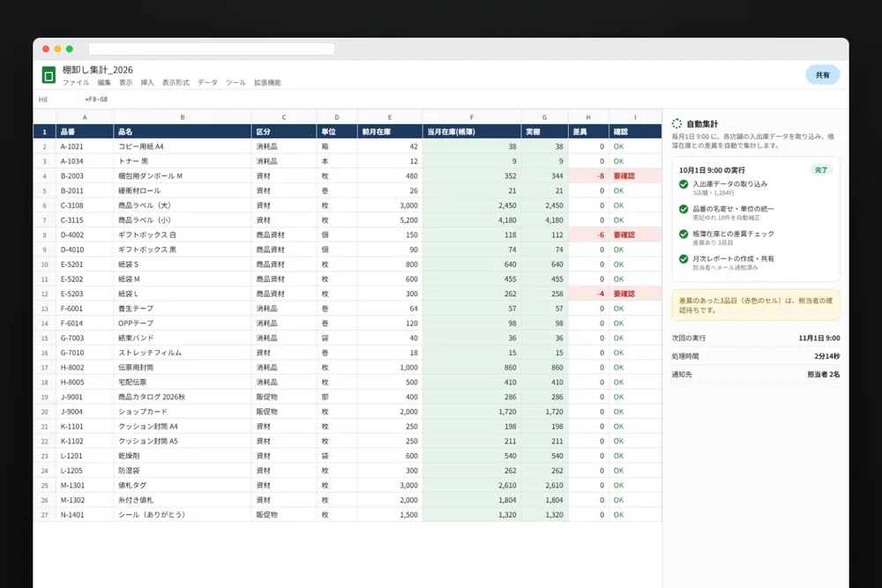The image size is (882, 588).
Task: Open the ファイル menu
Action: (x=76, y=83)
